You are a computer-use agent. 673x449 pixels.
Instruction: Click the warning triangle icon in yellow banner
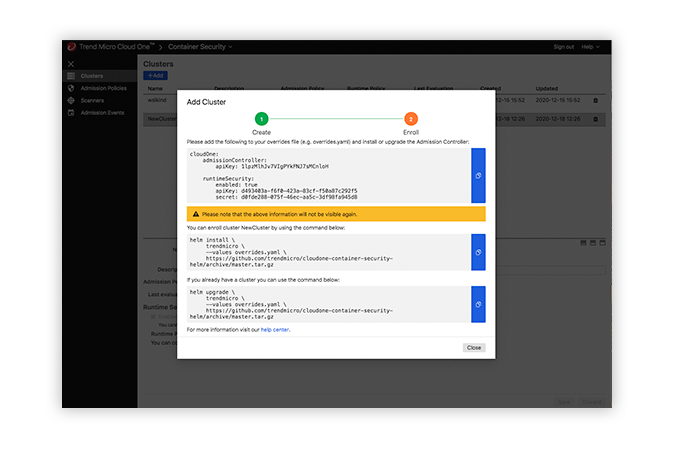click(x=196, y=214)
